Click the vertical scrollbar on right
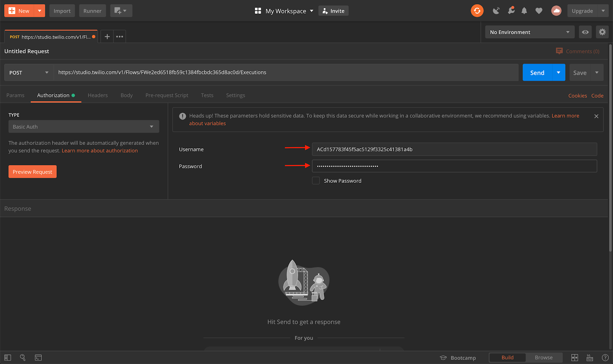Screen dimensions: 613x364 pyautogui.click(x=610, y=153)
